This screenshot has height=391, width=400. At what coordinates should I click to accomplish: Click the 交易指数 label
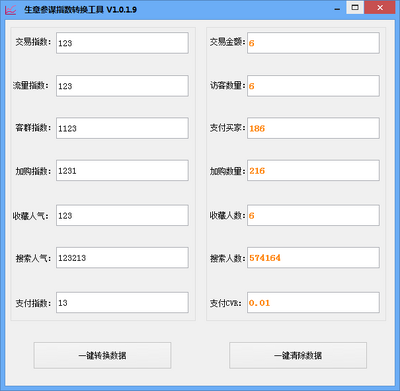33,42
